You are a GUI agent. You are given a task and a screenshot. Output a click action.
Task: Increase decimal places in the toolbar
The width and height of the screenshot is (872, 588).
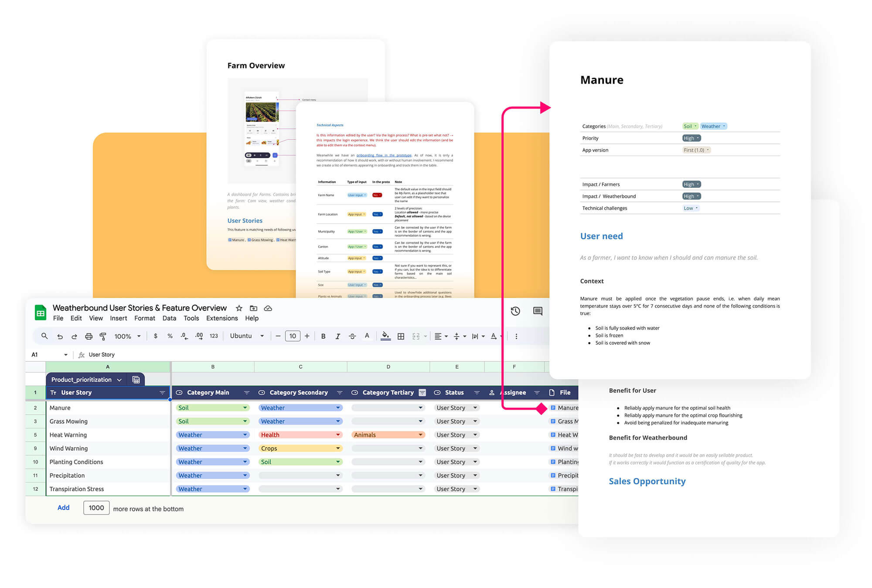tap(199, 336)
